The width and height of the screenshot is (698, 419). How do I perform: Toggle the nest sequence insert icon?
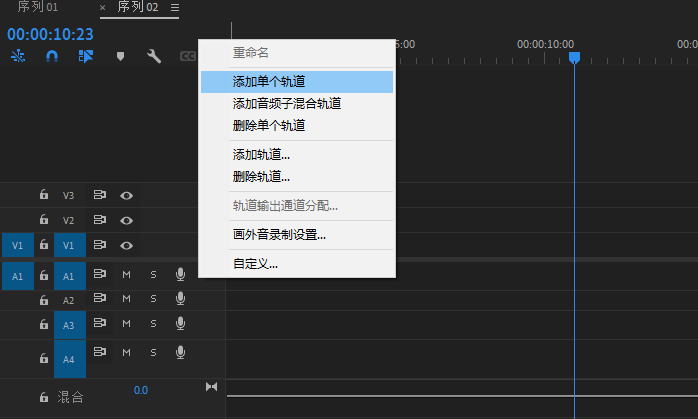pyautogui.click(x=18, y=57)
